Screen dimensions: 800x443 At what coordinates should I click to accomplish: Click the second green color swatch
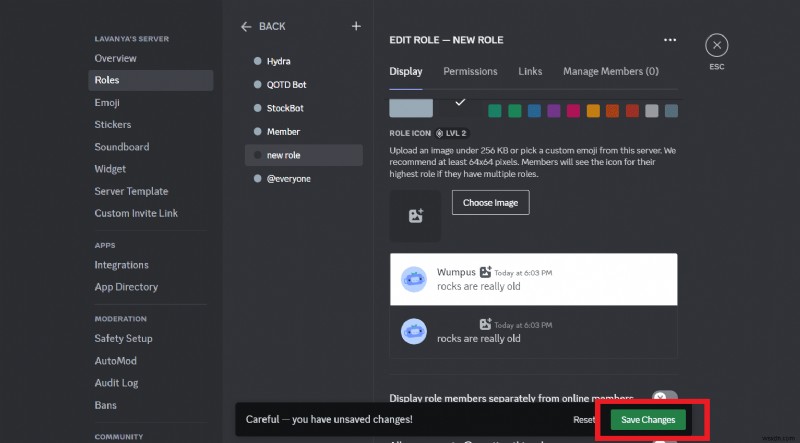point(514,111)
